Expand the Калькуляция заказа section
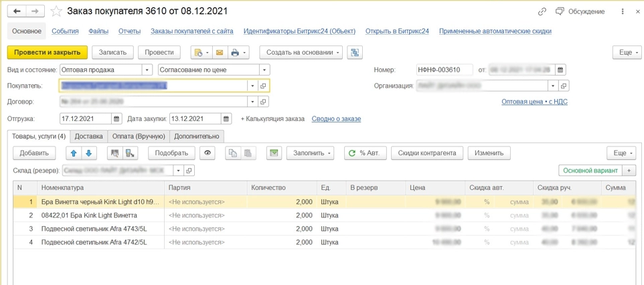The width and height of the screenshot is (644, 285). [x=272, y=119]
